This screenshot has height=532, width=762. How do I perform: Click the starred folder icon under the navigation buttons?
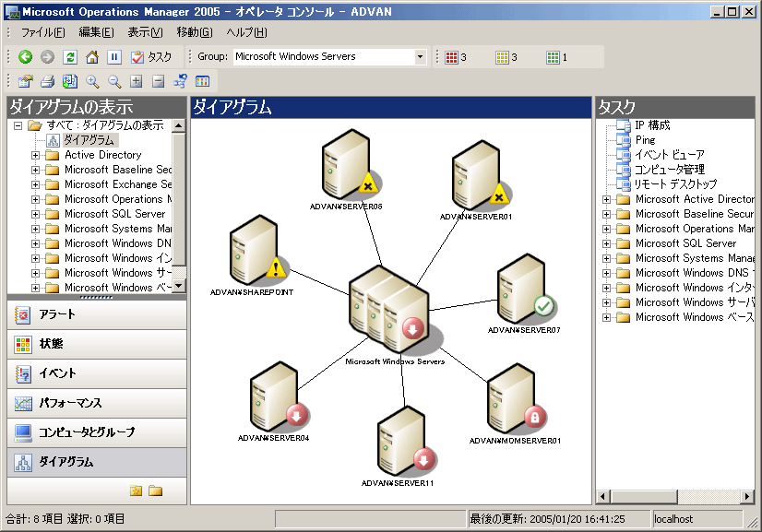coord(137,491)
